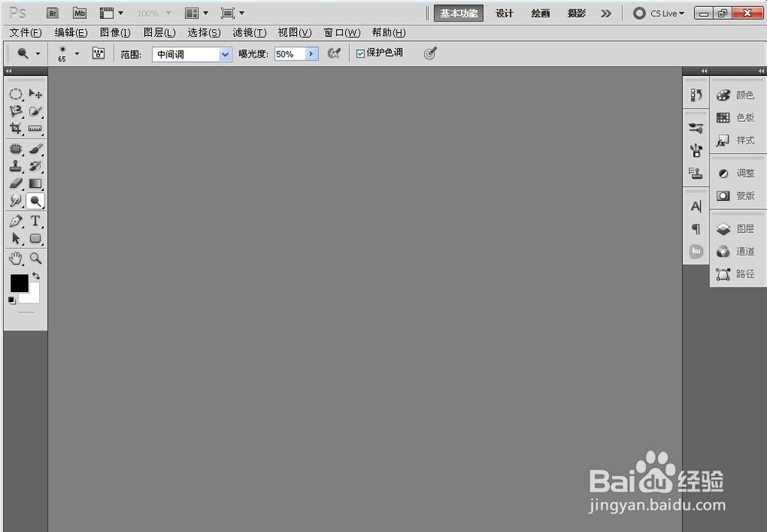Open the 色板 panel
The image size is (767, 532).
coord(737,117)
